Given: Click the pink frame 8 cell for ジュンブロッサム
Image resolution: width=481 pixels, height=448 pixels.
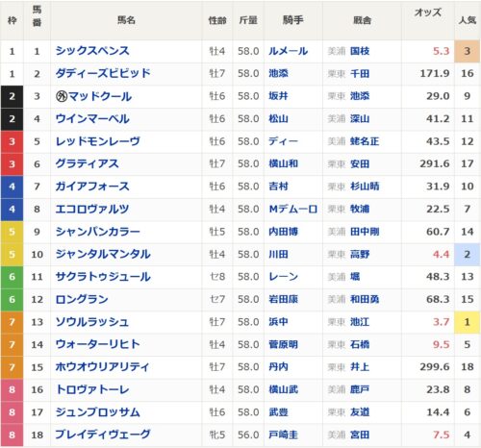Looking at the screenshot, I should [12, 412].
